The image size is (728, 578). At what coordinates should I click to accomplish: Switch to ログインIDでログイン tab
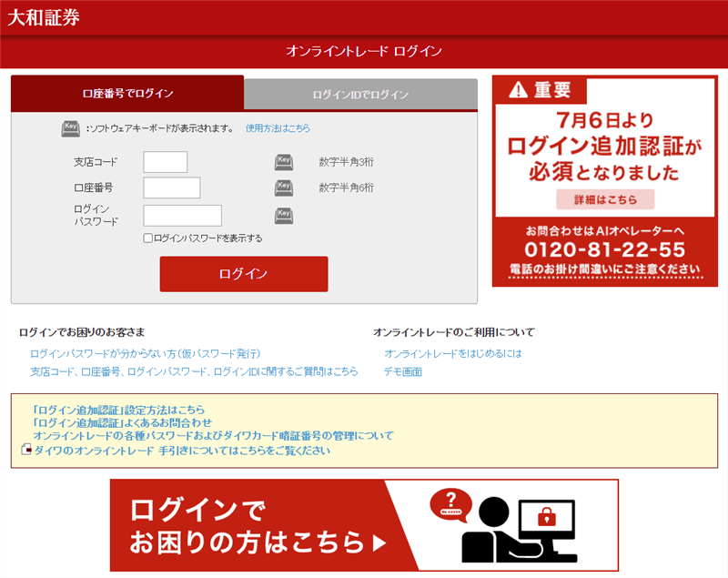pyautogui.click(x=360, y=95)
